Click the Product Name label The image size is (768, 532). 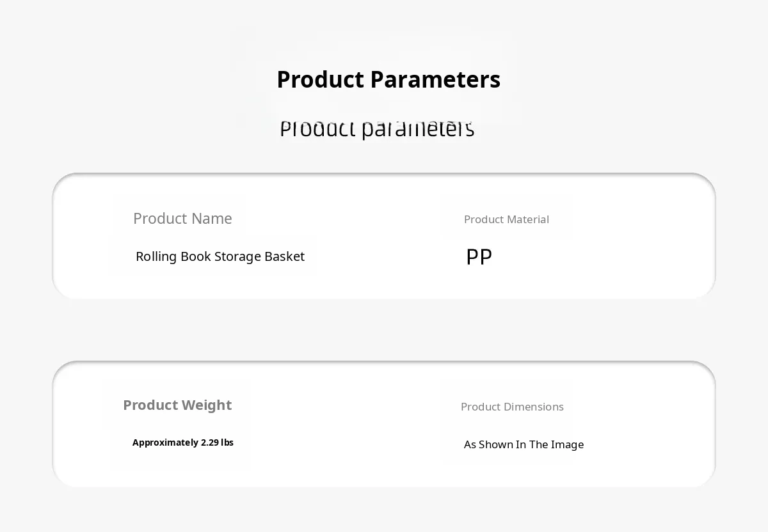(182, 219)
